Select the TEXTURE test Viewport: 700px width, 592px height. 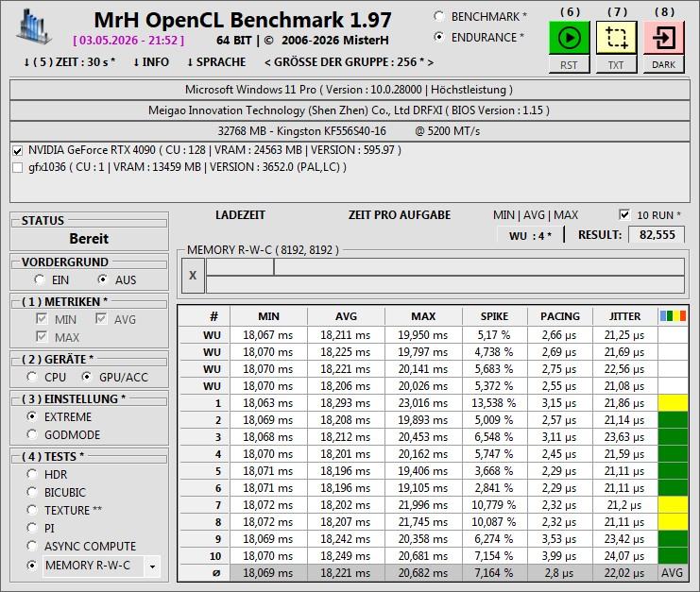click(32, 510)
